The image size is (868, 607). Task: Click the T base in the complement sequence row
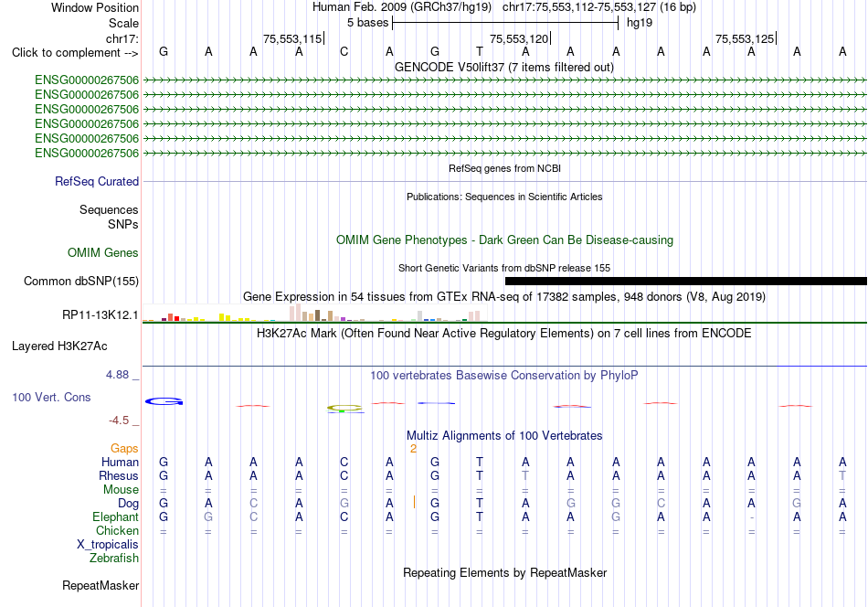click(x=480, y=51)
